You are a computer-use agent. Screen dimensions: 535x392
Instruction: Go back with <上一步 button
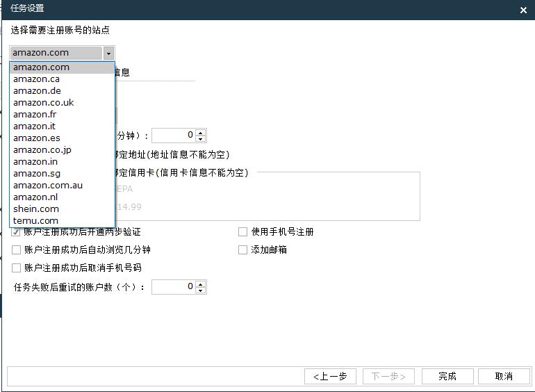point(330,376)
